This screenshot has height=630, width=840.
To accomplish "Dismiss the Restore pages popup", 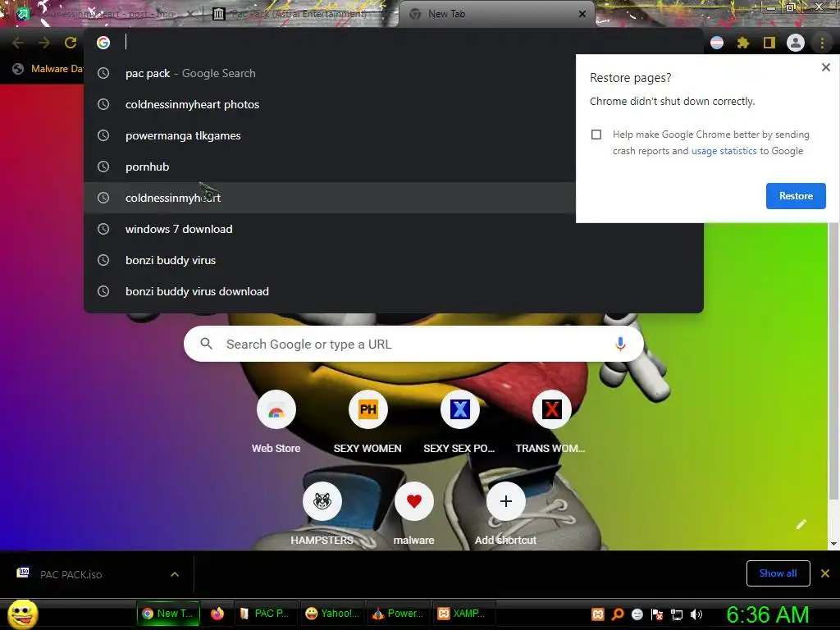I will point(825,67).
